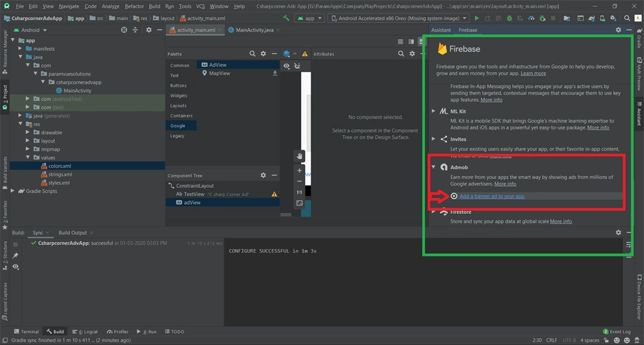Viewport: 644px width, 345px height.
Task: Open the Build menu
Action: pyautogui.click(x=155, y=6)
